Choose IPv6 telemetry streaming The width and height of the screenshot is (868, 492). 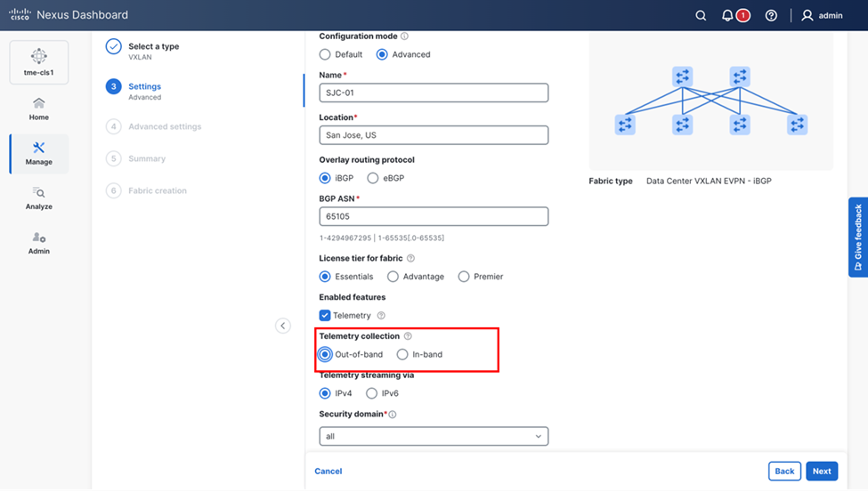[371, 393]
